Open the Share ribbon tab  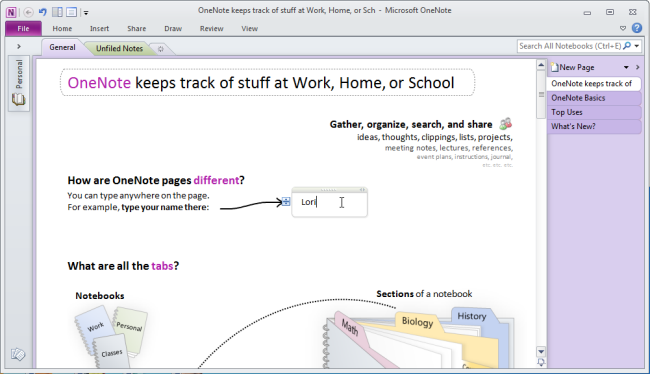(x=136, y=29)
